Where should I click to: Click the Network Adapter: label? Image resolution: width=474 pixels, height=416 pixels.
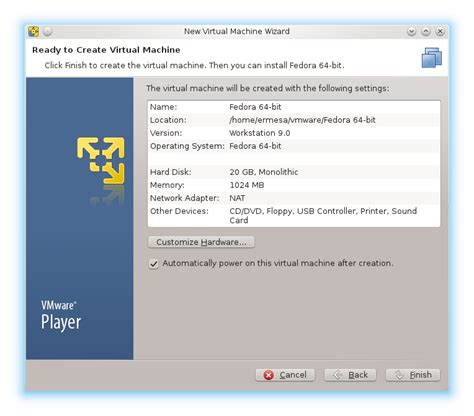coord(185,198)
